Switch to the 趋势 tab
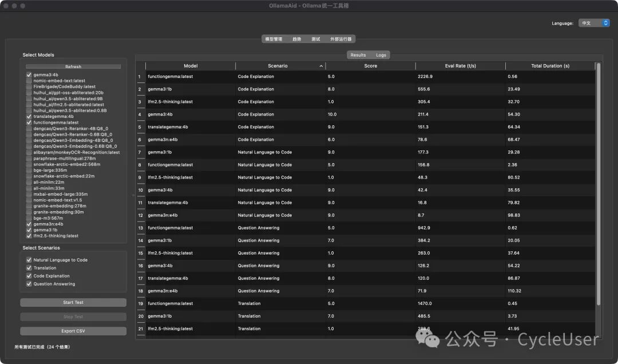This screenshot has width=618, height=364. click(x=297, y=39)
